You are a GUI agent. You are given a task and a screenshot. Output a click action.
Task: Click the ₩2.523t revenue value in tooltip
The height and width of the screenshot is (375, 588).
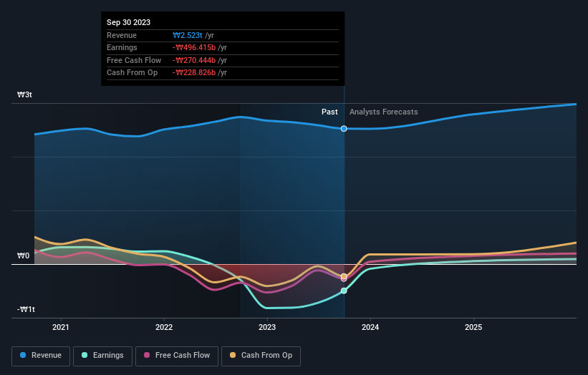point(188,35)
